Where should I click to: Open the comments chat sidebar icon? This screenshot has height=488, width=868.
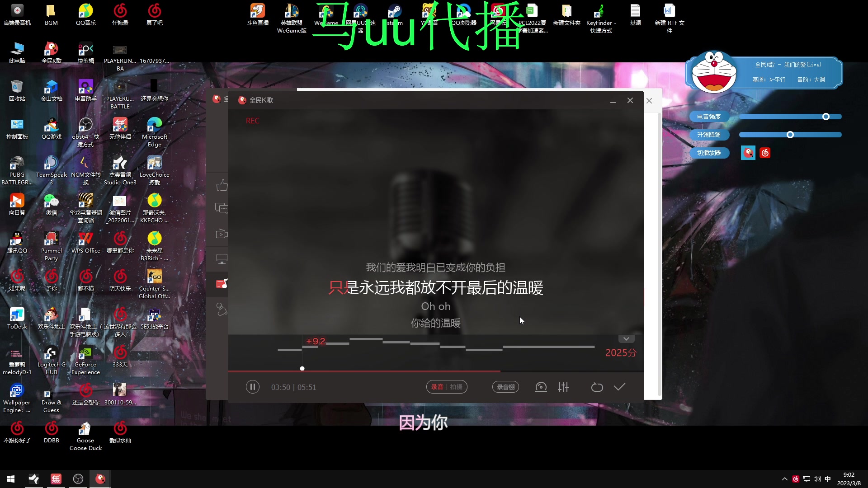pyautogui.click(x=222, y=208)
